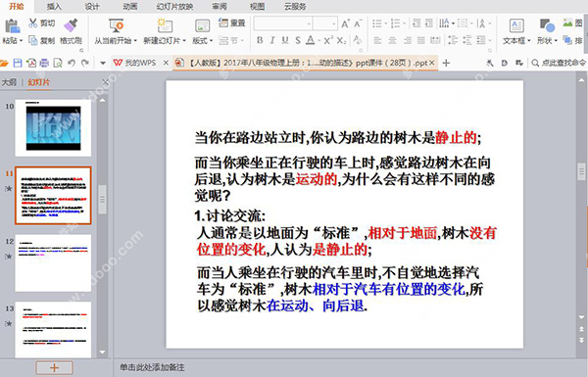The image size is (588, 377).
Task: Click the Cut (剪切) scissors icon
Action: point(33,24)
